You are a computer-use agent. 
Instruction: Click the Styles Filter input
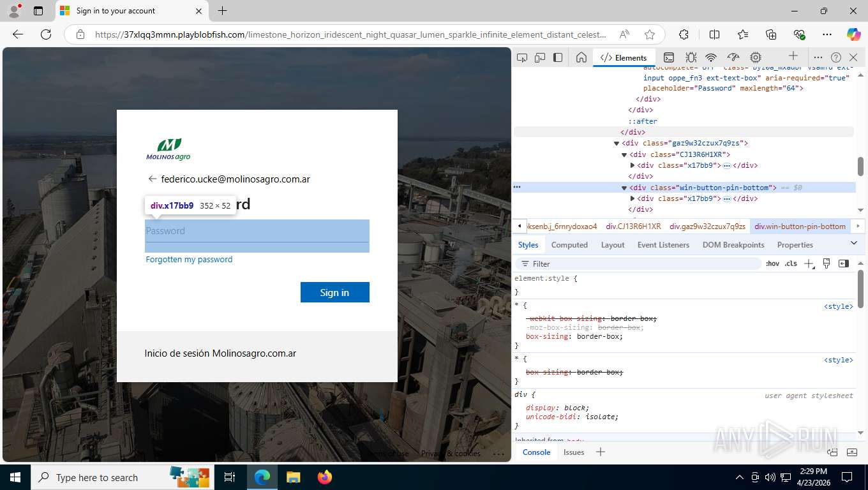click(640, 264)
